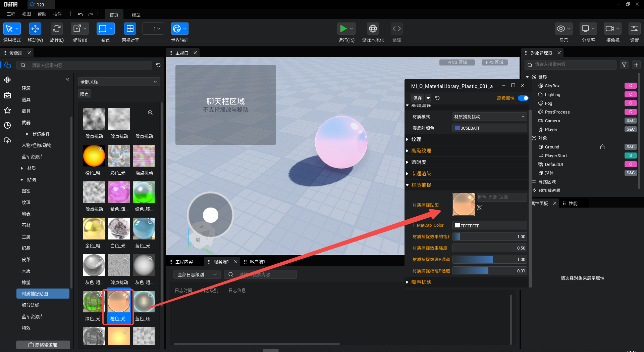Open the recent history clock sidebar icon
The width and height of the screenshot is (644, 352).
point(7,125)
